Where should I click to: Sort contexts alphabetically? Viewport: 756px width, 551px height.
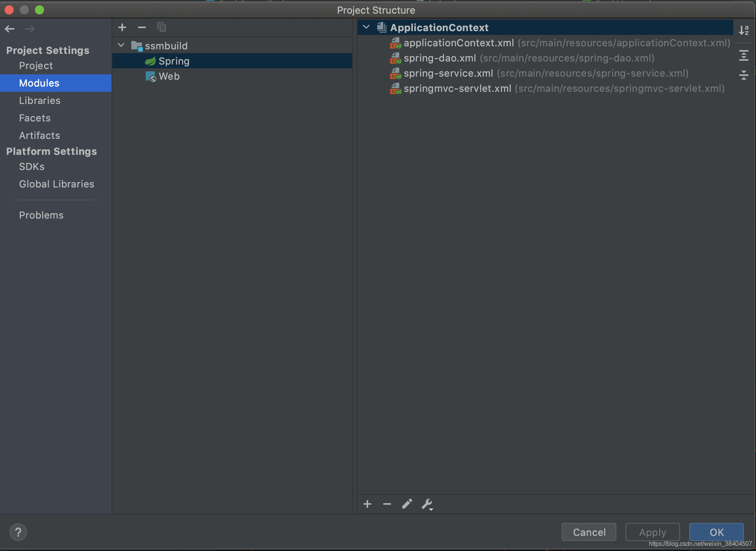[744, 30]
